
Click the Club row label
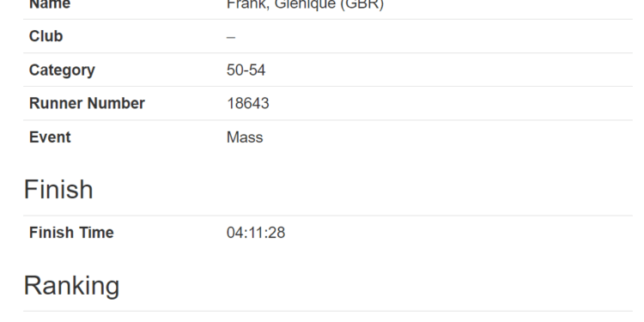pos(46,36)
